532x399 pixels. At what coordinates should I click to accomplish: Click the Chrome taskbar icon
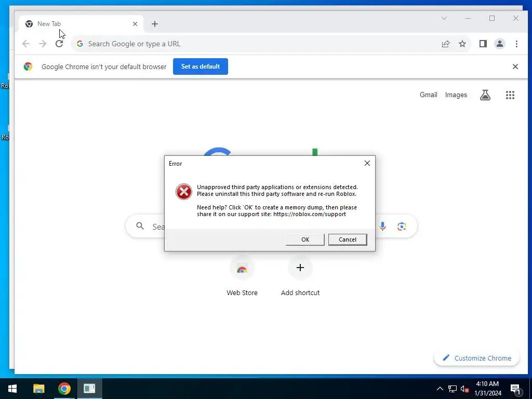(x=64, y=389)
